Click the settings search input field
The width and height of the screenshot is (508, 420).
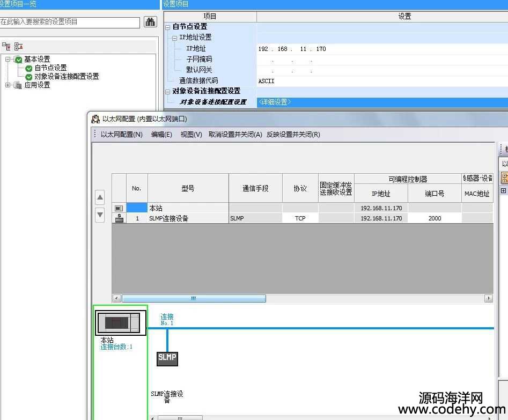[70, 22]
